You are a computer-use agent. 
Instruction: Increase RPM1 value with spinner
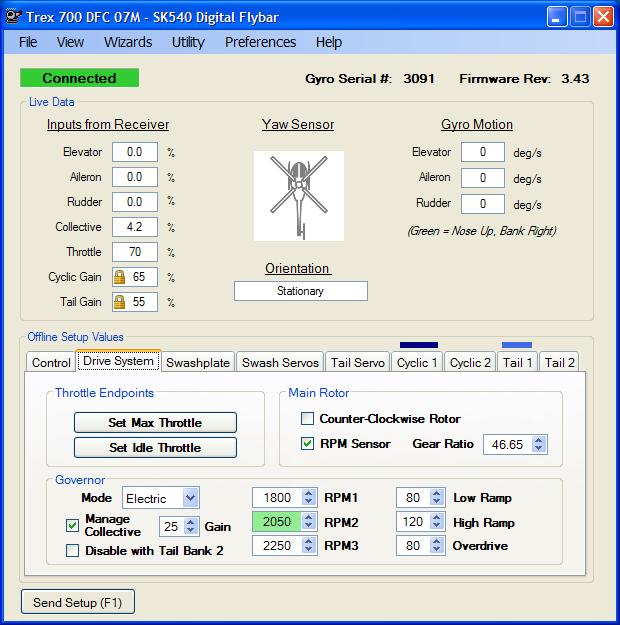tap(309, 493)
